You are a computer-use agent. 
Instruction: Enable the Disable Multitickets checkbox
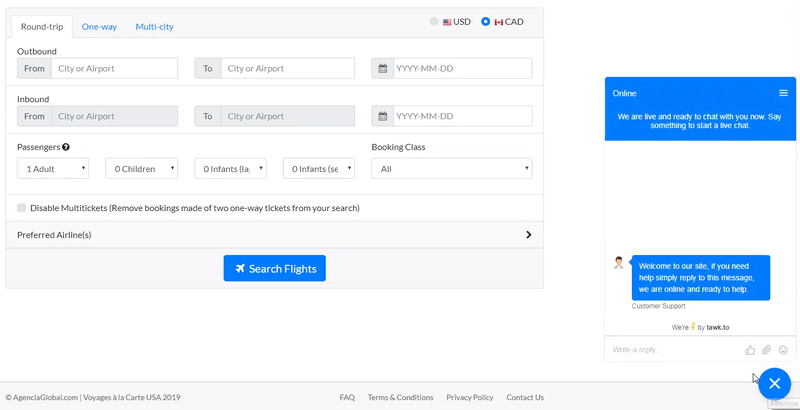click(x=22, y=208)
